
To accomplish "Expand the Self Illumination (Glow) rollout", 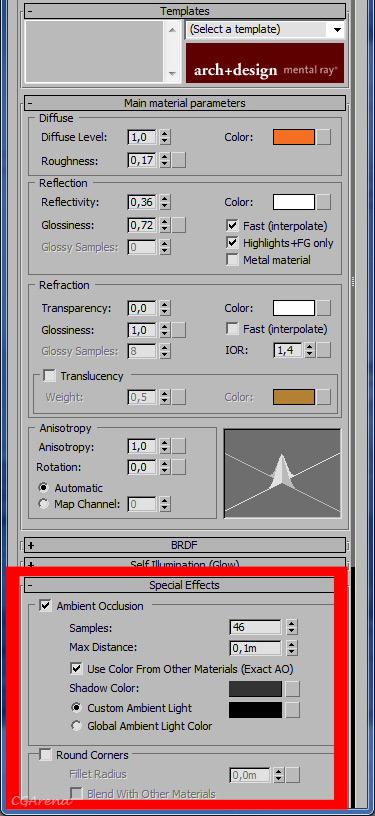I will [185, 564].
